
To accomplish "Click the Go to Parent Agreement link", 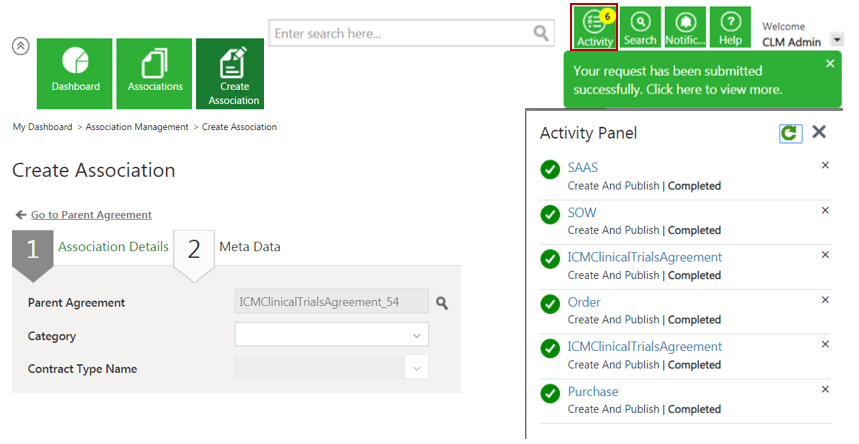I will (91, 215).
